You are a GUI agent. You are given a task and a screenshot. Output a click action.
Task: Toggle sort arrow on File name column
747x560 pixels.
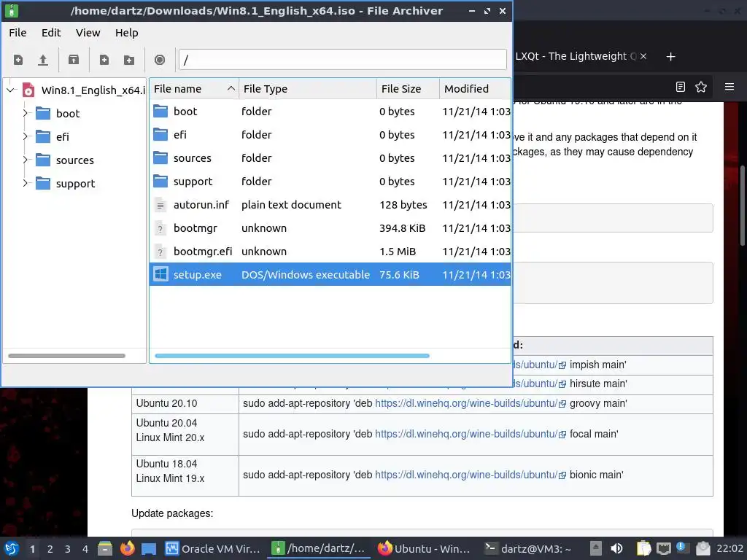pos(231,88)
